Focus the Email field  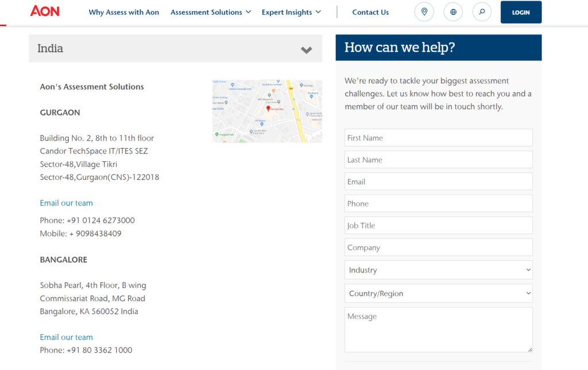pos(438,182)
